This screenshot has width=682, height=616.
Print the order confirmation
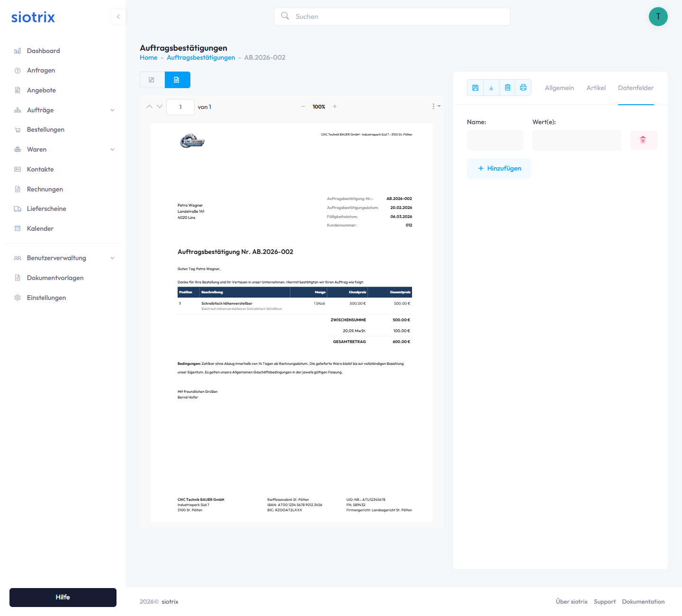(523, 88)
